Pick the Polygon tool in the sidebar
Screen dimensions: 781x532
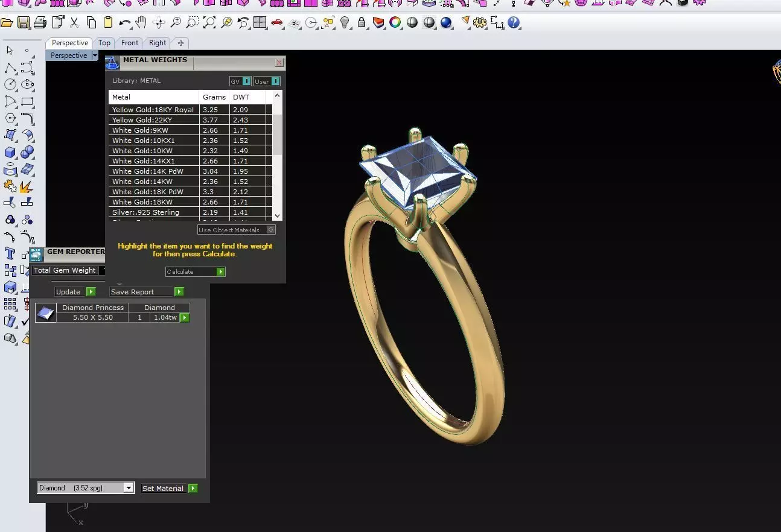[x=10, y=118]
